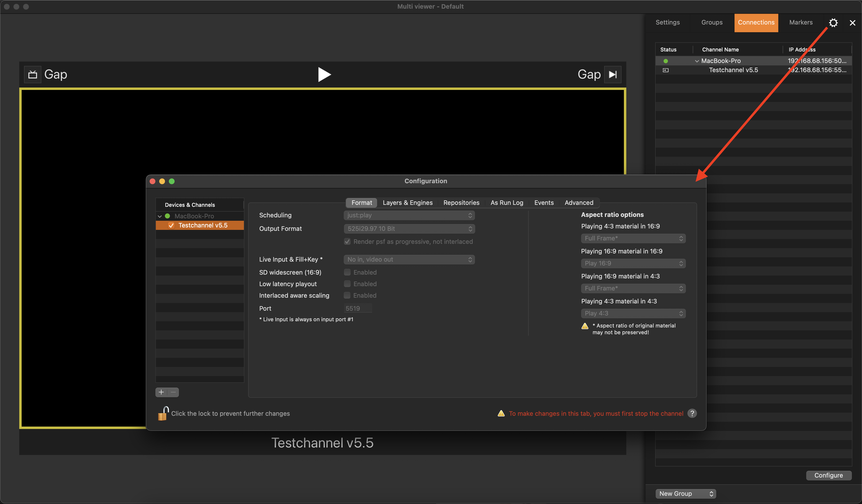The height and width of the screenshot is (504, 862).
Task: Click the aspect ratio warning triangle icon
Action: click(x=585, y=326)
